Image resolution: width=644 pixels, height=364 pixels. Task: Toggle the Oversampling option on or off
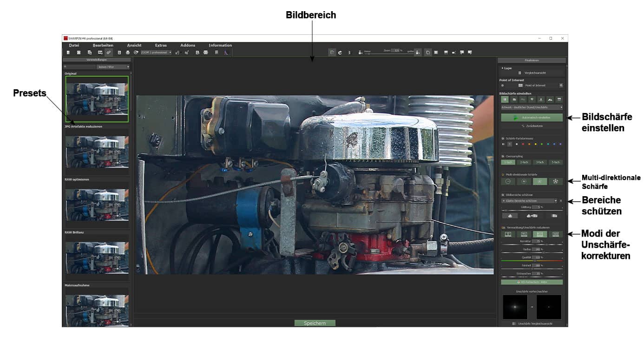pos(503,156)
